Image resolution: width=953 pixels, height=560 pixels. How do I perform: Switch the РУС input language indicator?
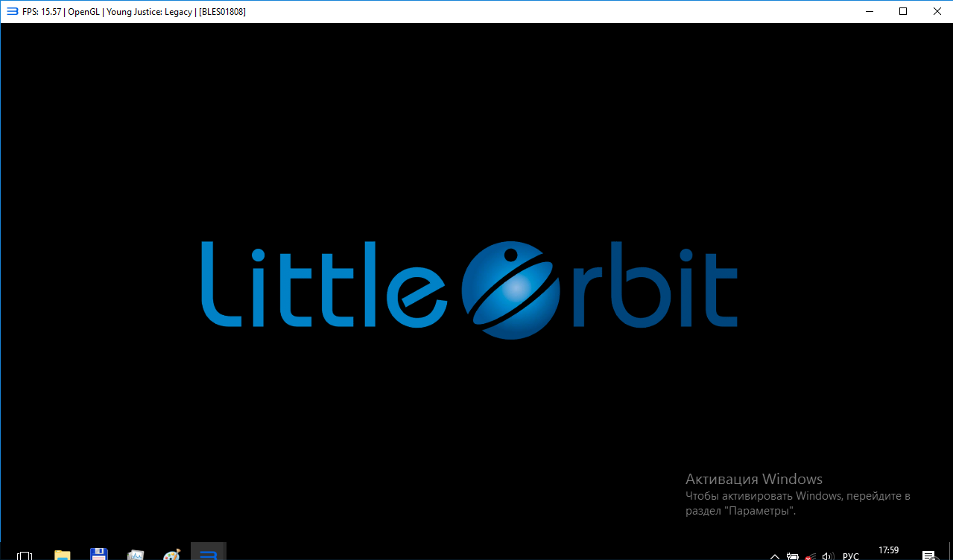click(850, 556)
